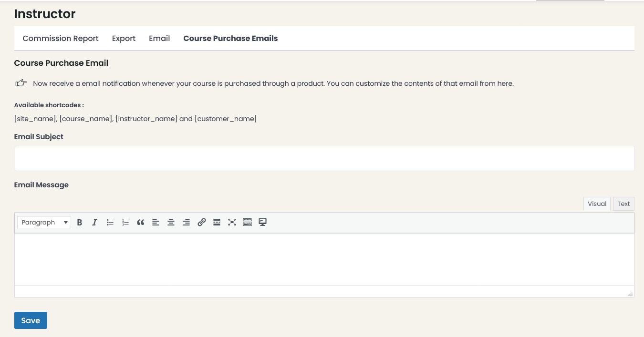The image size is (644, 337).
Task: Insert a numbered list
Action: click(125, 222)
